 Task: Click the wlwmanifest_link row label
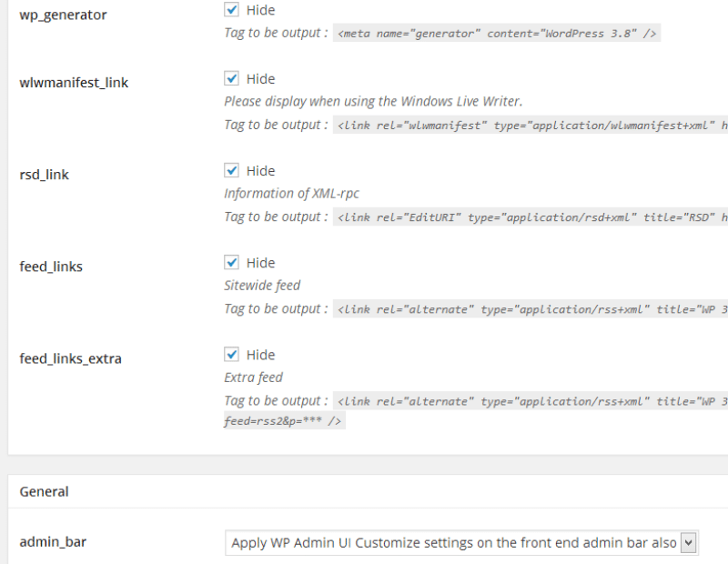pyautogui.click(x=74, y=83)
